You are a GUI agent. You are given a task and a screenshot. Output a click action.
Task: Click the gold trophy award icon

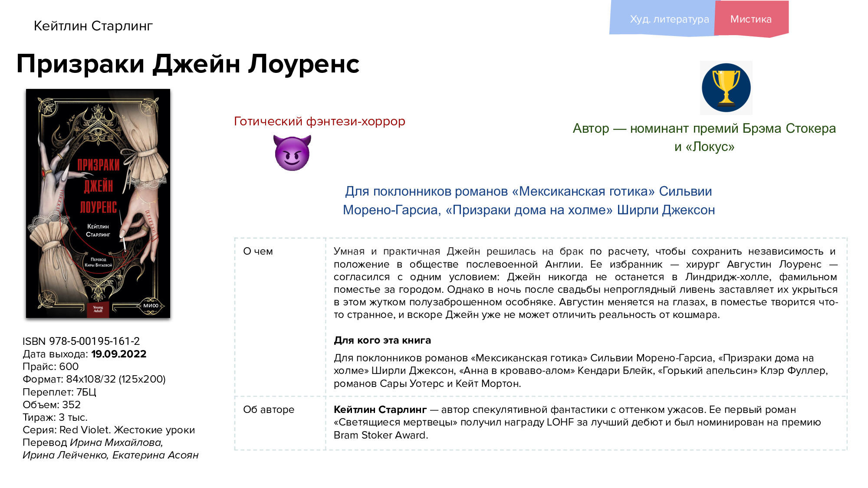pos(726,88)
